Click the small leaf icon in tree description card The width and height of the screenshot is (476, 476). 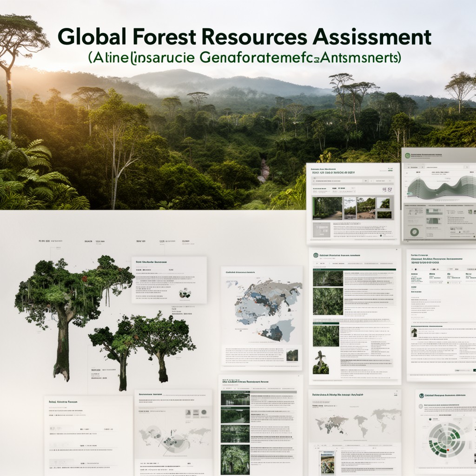pyautogui.click(x=185, y=293)
